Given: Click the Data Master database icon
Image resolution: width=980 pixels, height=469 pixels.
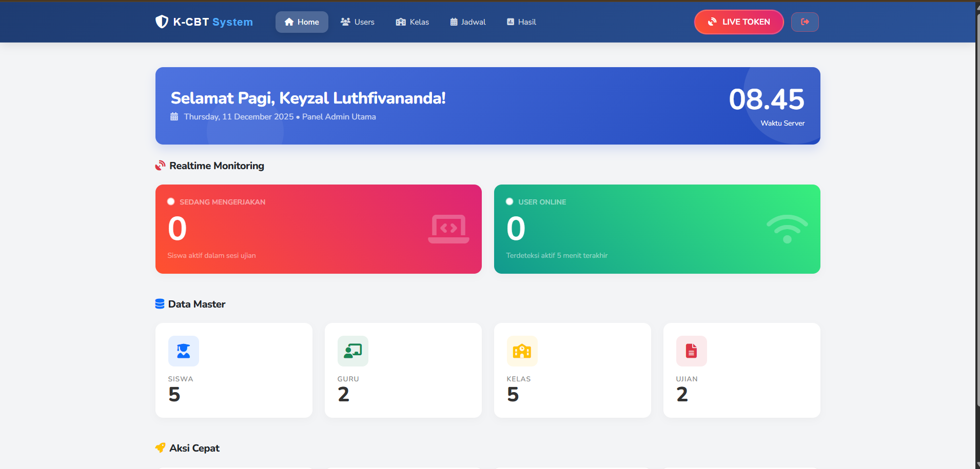Looking at the screenshot, I should [x=160, y=304].
